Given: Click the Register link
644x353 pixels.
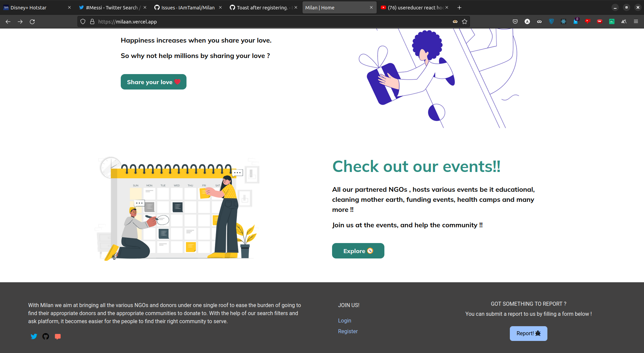Looking at the screenshot, I should [x=348, y=331].
